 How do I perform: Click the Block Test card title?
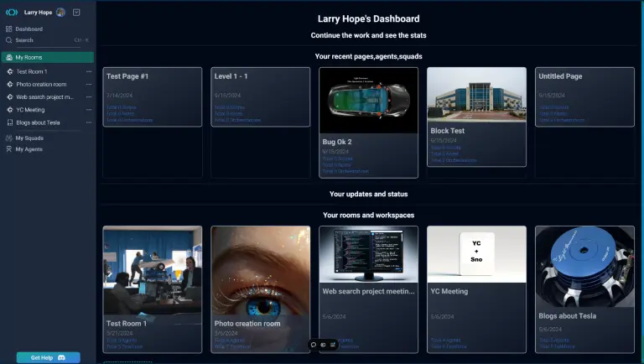tap(447, 131)
